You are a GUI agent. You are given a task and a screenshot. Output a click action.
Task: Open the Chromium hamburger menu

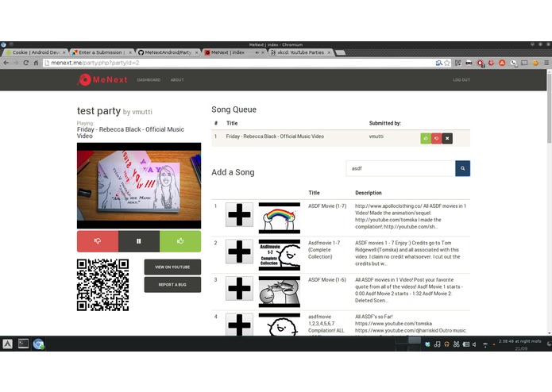(546, 63)
